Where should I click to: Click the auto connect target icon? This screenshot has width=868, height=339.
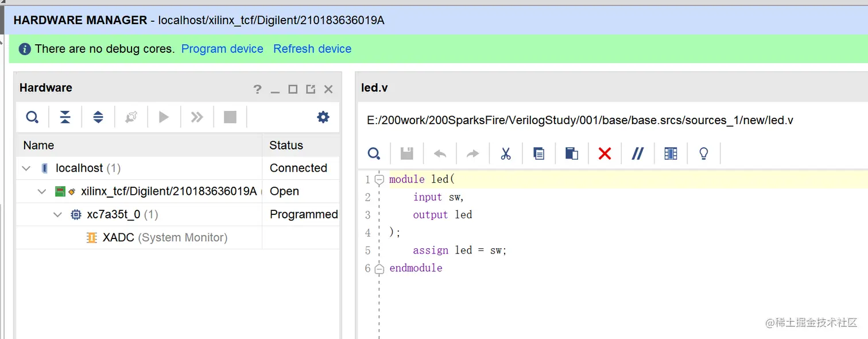click(131, 117)
